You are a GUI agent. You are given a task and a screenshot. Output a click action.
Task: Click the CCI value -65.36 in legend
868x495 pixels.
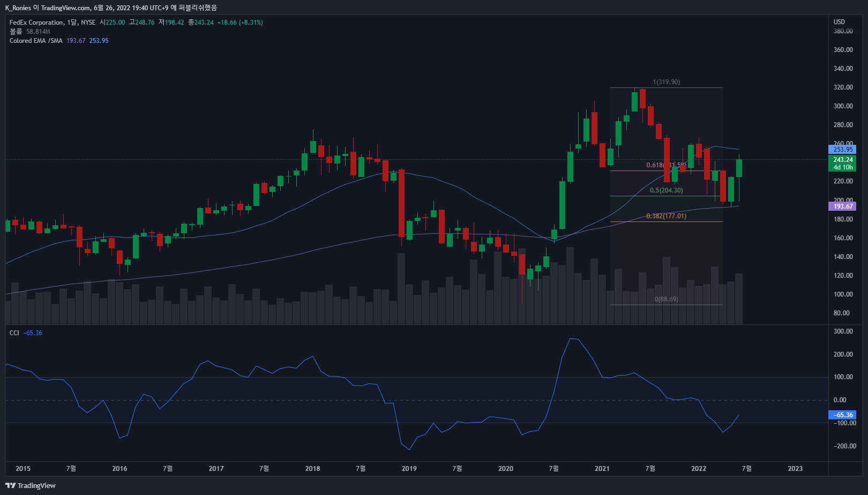pos(33,333)
